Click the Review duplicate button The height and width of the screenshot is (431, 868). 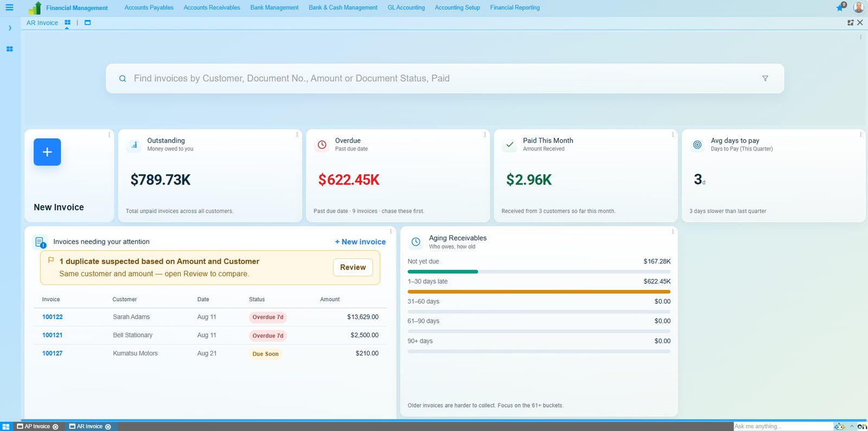point(353,267)
